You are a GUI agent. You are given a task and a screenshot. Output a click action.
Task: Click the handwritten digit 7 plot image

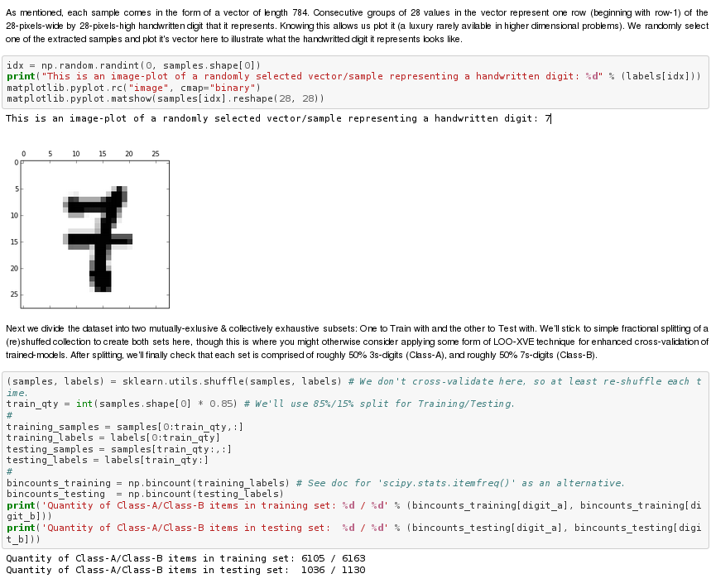tap(94, 234)
